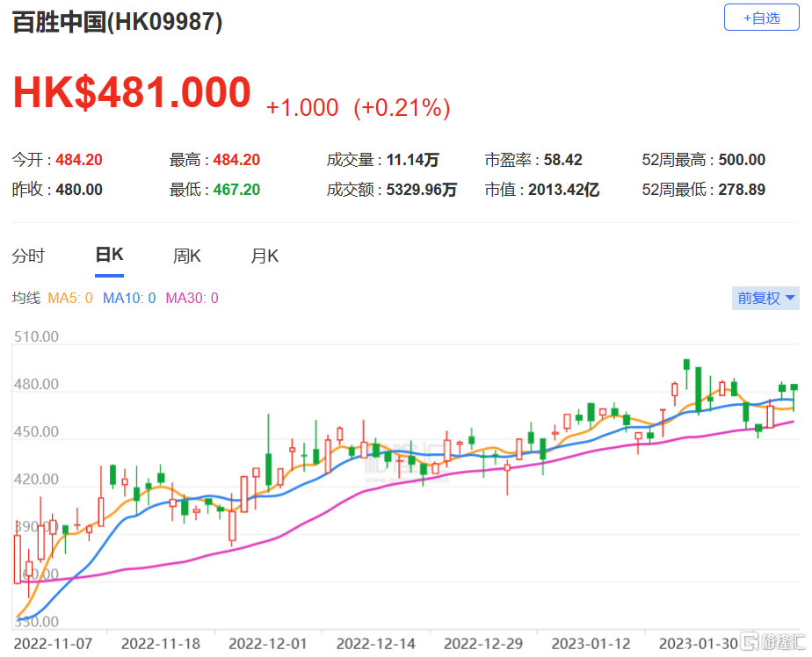Click the HK$481.000 current price
This screenshot has width=812, height=657.
[x=132, y=93]
